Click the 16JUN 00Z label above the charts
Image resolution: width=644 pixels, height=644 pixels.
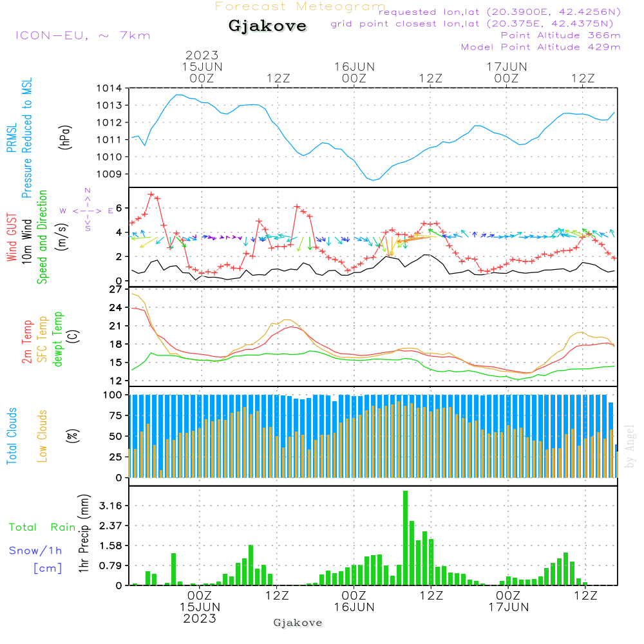(354, 72)
